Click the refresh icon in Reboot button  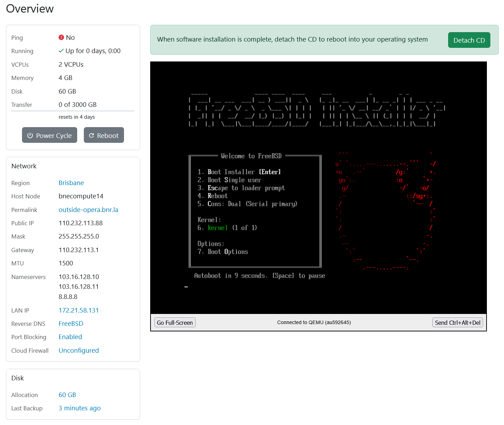tap(92, 135)
